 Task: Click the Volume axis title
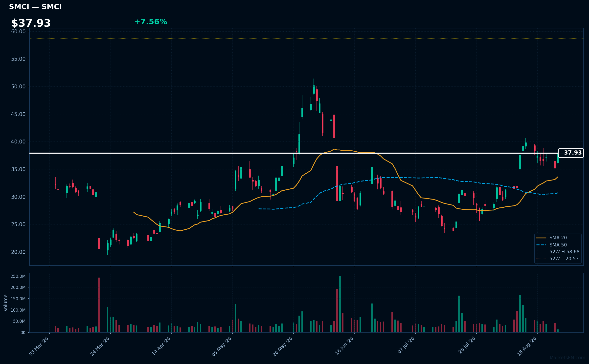coord(6,303)
